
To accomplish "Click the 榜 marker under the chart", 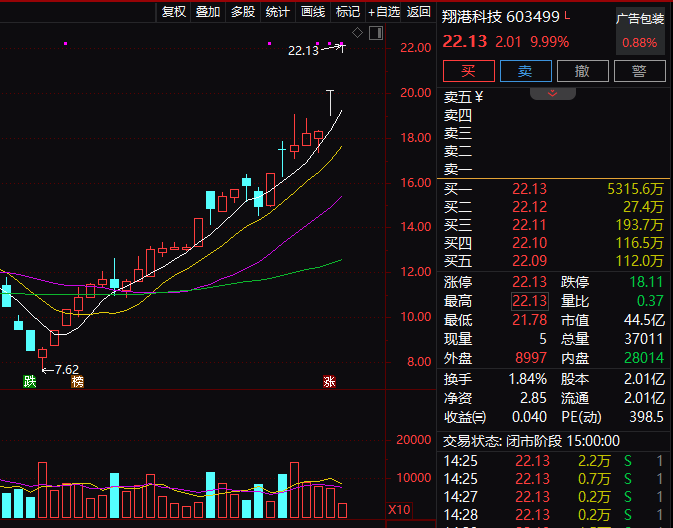I will tap(77, 381).
